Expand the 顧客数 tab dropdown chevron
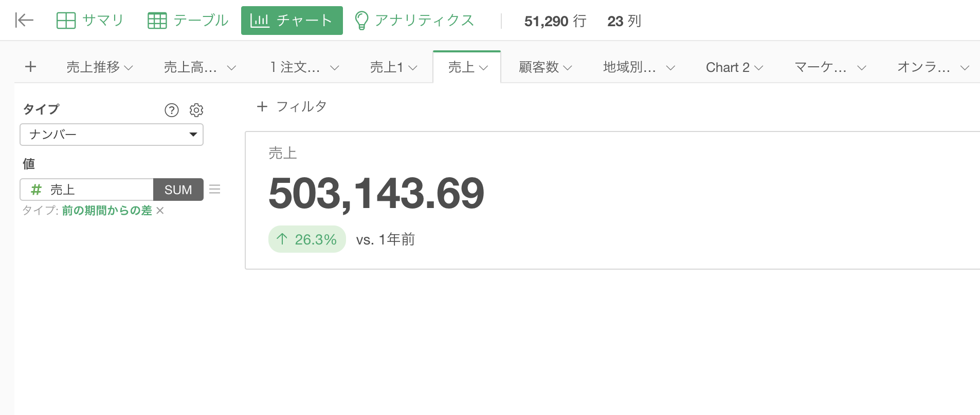The image size is (980, 415). (x=568, y=68)
